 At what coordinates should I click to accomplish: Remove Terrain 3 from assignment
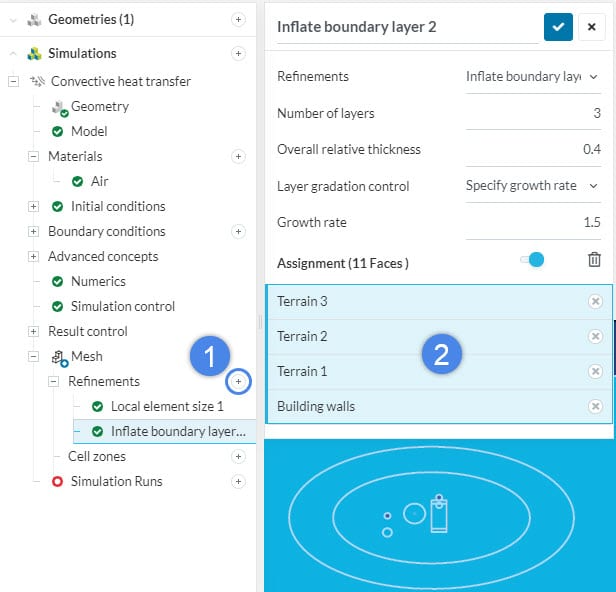tap(595, 301)
